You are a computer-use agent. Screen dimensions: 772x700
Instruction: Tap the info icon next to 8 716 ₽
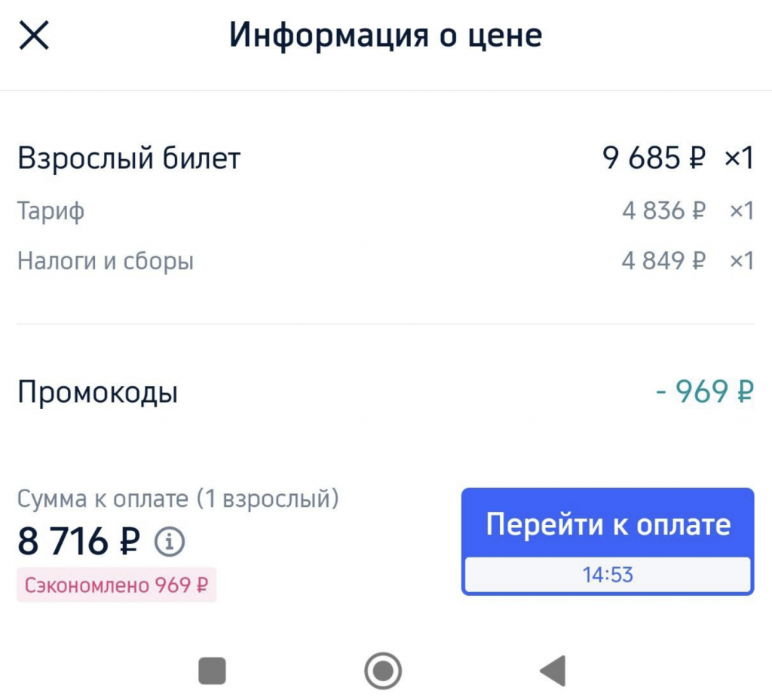(x=170, y=542)
